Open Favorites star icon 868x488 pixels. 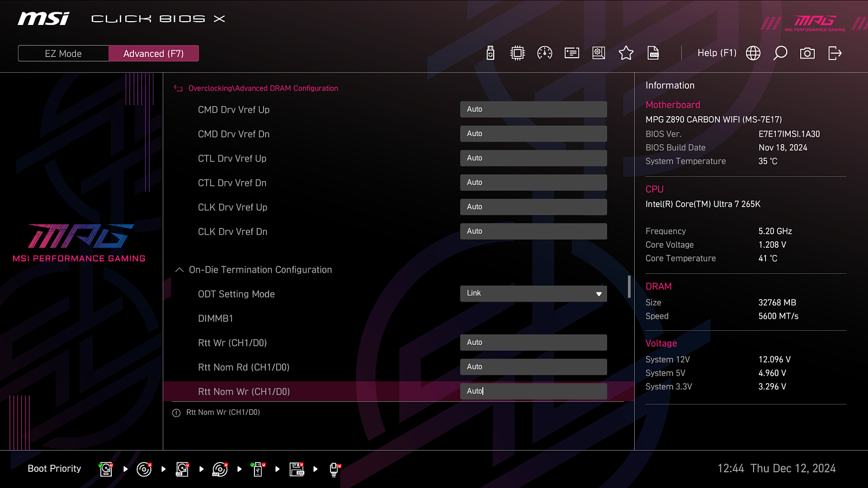tap(626, 53)
